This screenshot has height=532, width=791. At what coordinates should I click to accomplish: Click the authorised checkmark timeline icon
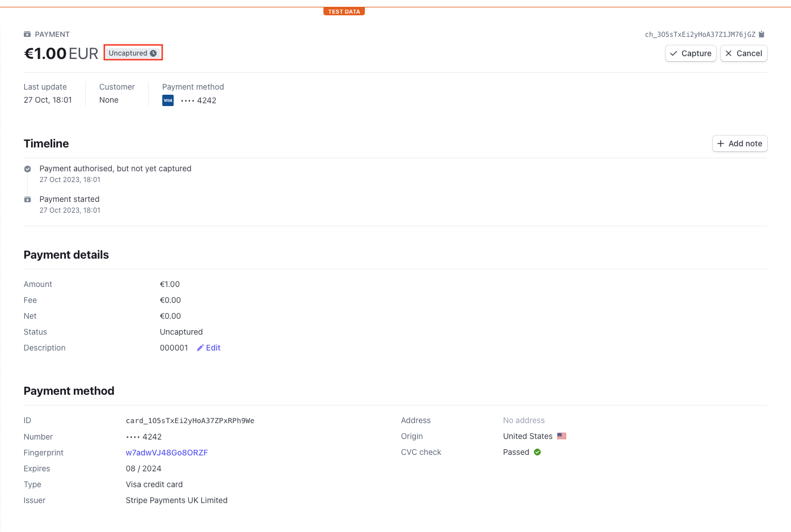(27, 169)
